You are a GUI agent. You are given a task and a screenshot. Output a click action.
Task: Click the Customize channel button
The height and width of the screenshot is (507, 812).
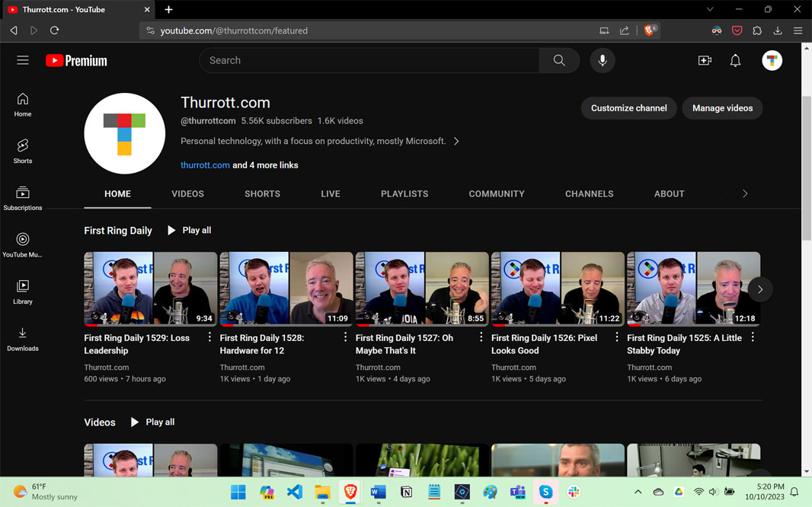coord(628,108)
